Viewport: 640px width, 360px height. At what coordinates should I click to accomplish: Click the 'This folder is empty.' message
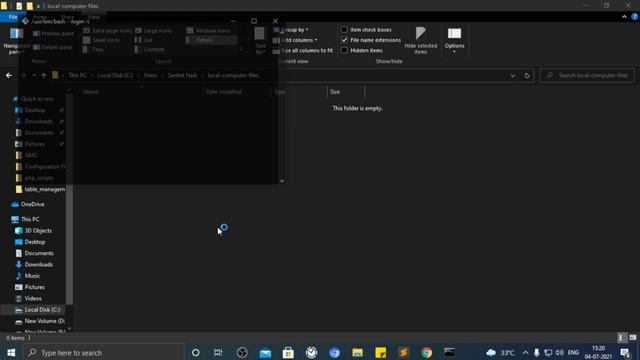(357, 108)
